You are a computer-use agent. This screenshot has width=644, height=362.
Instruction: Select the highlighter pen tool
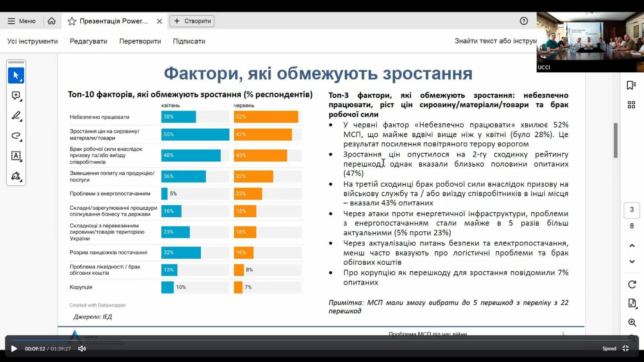point(16,116)
